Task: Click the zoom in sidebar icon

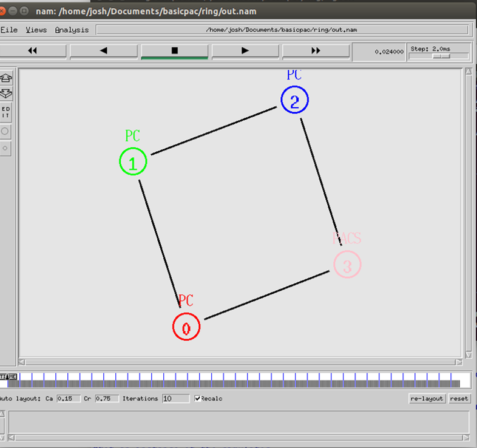Action: pyautogui.click(x=6, y=78)
